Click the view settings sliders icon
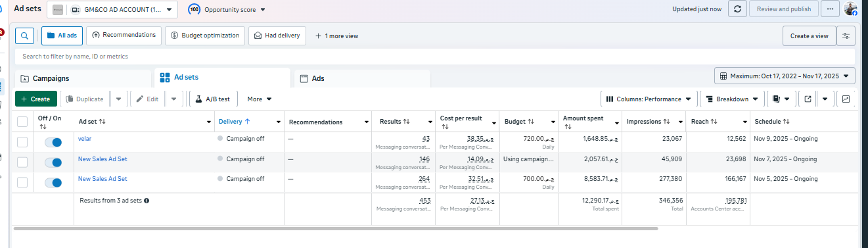Viewport: 868px width, 248px height. coord(846,36)
